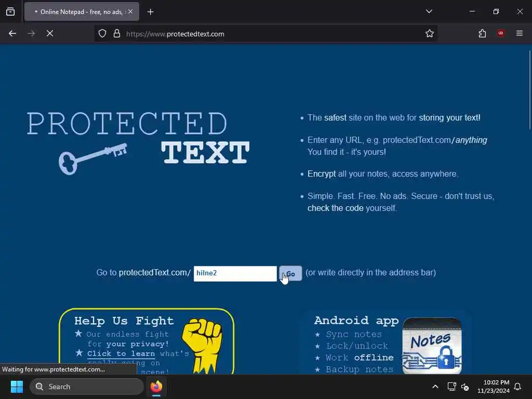Image resolution: width=532 pixels, height=399 pixels.
Task: Click the taskbar Search box
Action: point(87,387)
